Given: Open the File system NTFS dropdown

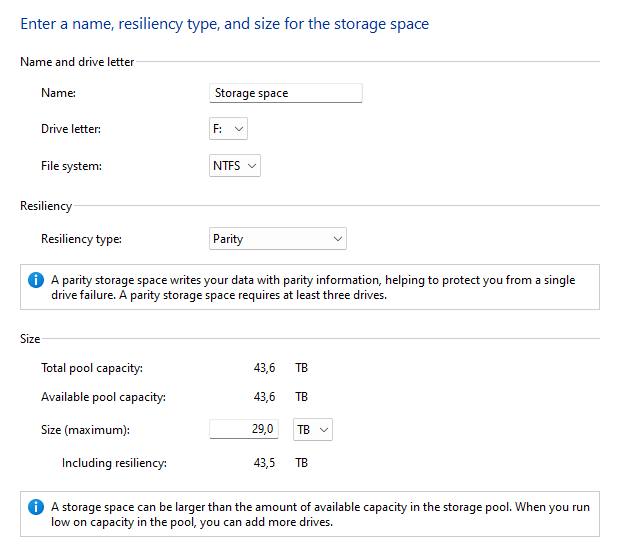Looking at the screenshot, I should [235, 166].
